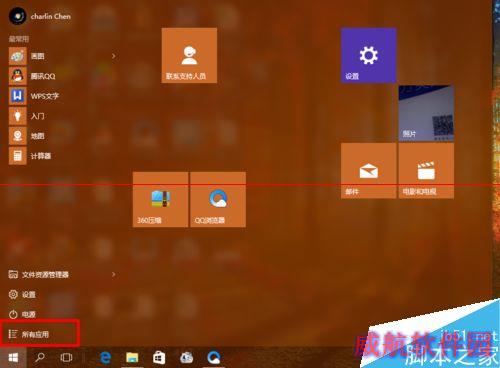
Task: Open the 360压缩 tile
Action: coord(160,200)
